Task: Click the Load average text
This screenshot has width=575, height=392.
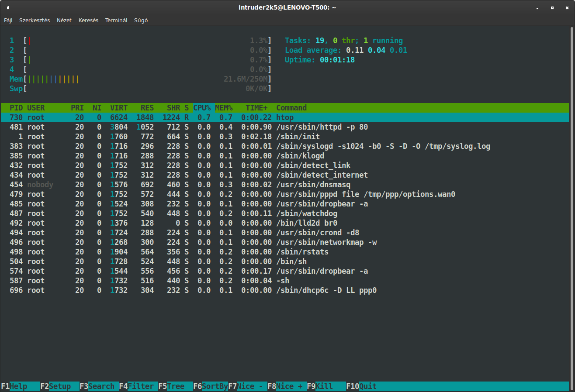Action: (346, 50)
